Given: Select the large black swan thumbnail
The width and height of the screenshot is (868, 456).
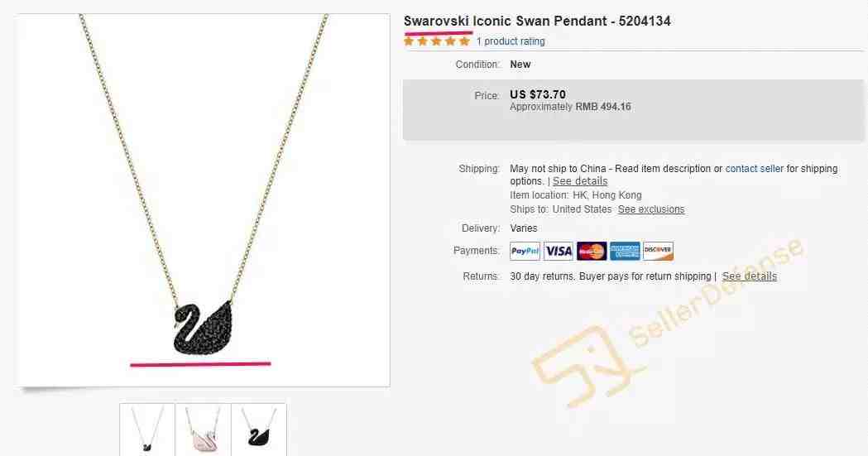Looking at the screenshot, I should point(258,430).
